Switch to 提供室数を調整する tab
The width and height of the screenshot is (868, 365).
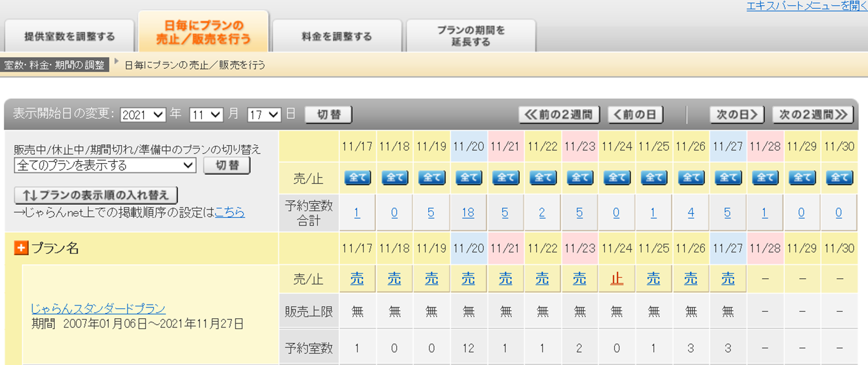point(69,36)
